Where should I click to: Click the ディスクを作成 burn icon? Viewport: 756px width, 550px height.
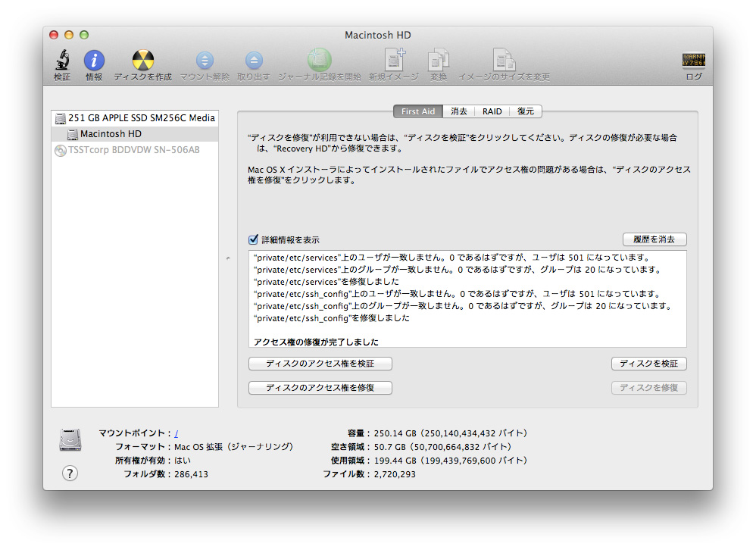pos(142,61)
